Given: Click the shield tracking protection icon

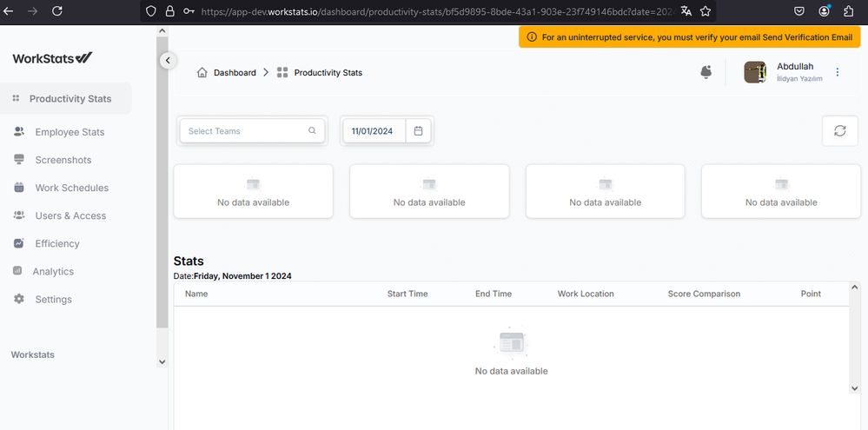Looking at the screenshot, I should coord(150,11).
